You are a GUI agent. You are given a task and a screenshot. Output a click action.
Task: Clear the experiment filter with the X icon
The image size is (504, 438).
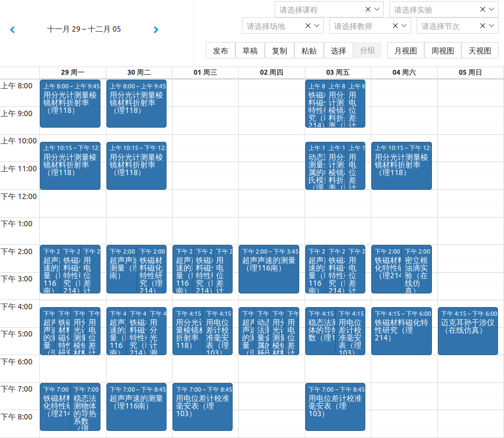click(x=483, y=9)
